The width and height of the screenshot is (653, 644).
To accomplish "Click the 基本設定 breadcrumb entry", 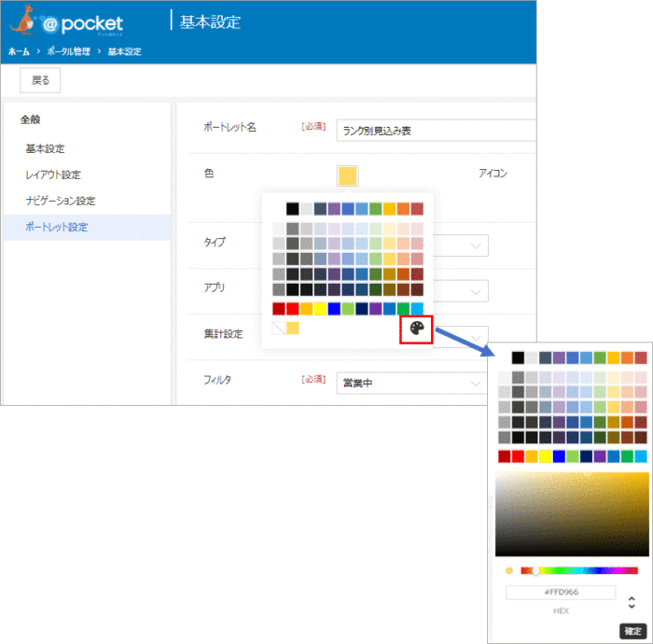I will [124, 51].
